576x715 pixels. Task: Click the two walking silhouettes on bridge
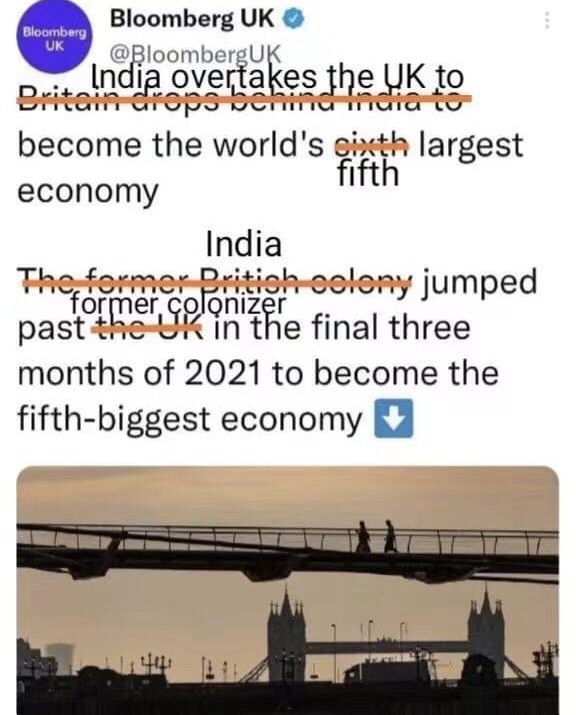click(376, 536)
